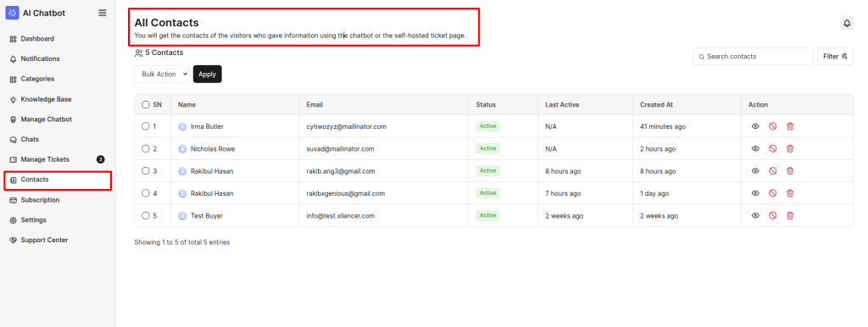Click the Manage Tickets count badge
The height and width of the screenshot is (327, 868).
[x=101, y=159]
